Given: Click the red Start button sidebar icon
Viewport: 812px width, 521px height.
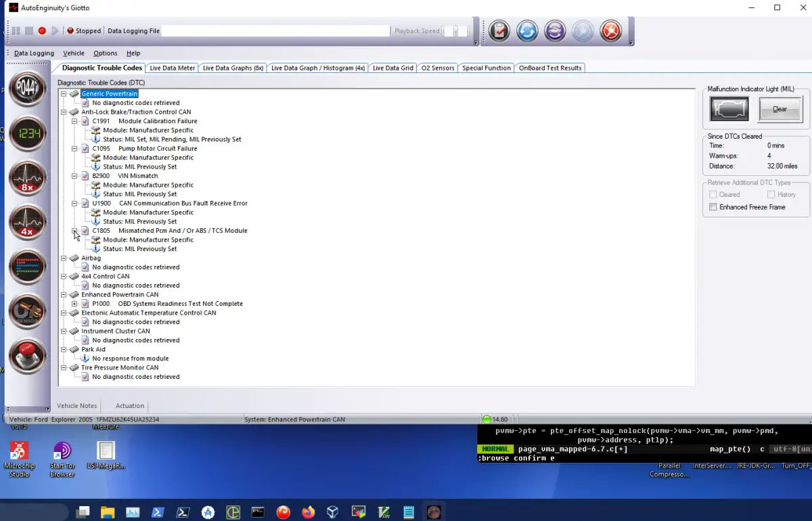Looking at the screenshot, I should point(28,355).
